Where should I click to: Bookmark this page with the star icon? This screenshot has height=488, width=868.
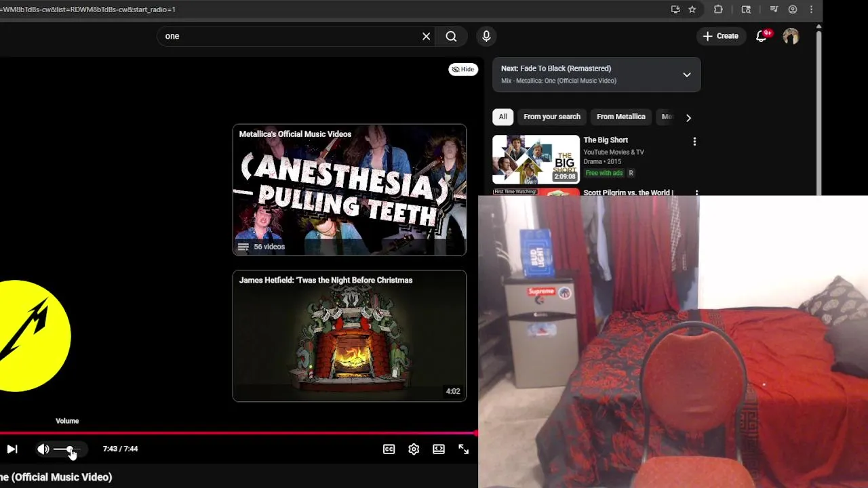coord(692,9)
